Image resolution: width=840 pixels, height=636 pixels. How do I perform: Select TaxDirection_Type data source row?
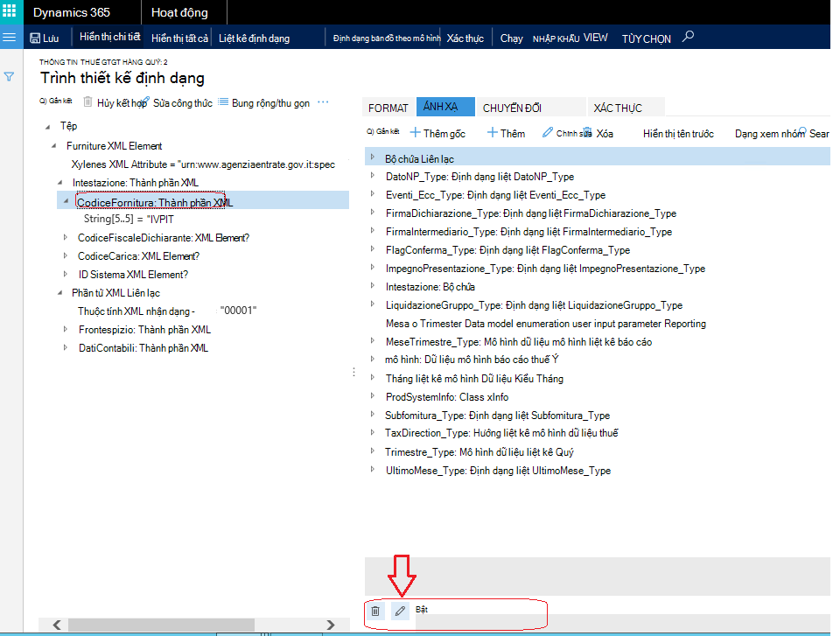pos(501,433)
